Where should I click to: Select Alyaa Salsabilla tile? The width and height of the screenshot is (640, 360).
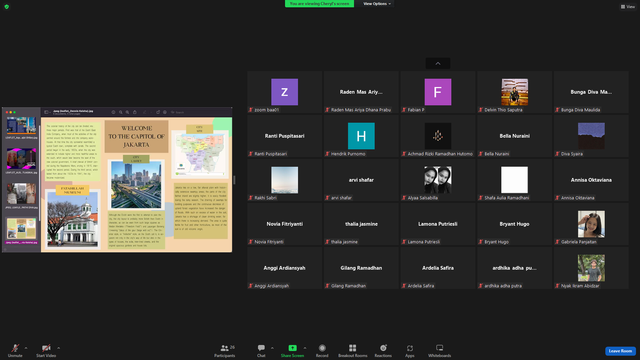pos(438,180)
